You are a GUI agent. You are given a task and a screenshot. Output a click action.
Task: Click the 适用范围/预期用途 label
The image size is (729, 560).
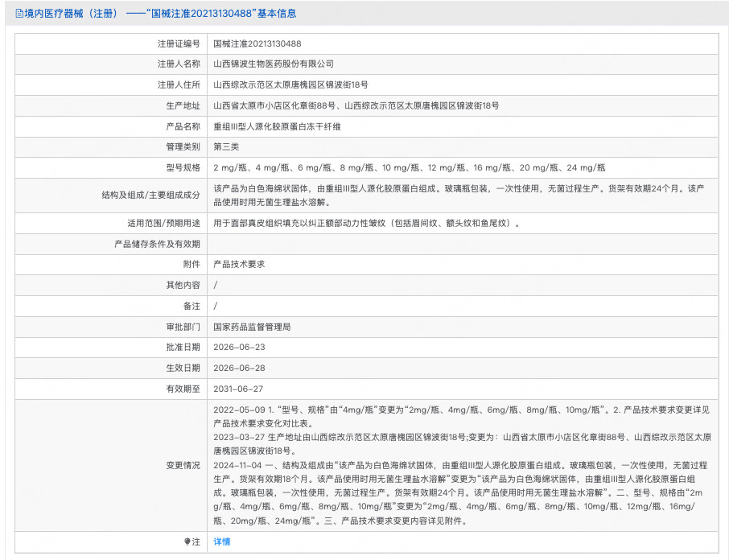click(x=163, y=223)
